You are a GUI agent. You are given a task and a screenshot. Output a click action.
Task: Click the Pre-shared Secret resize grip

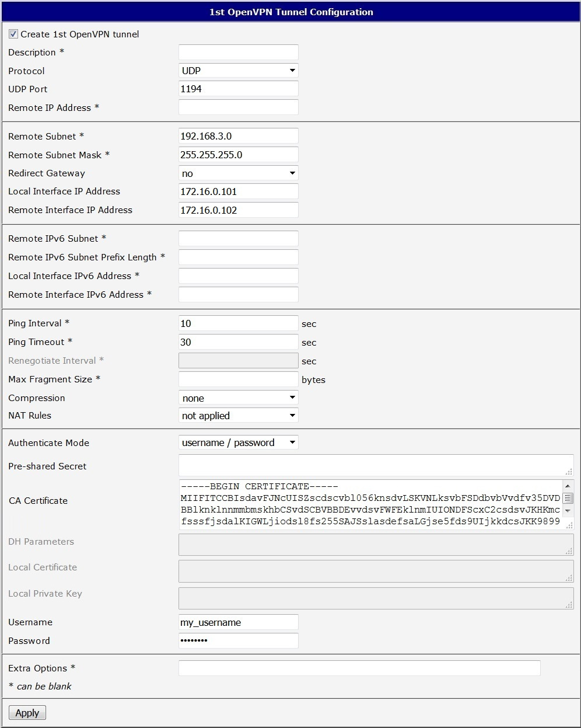569,472
